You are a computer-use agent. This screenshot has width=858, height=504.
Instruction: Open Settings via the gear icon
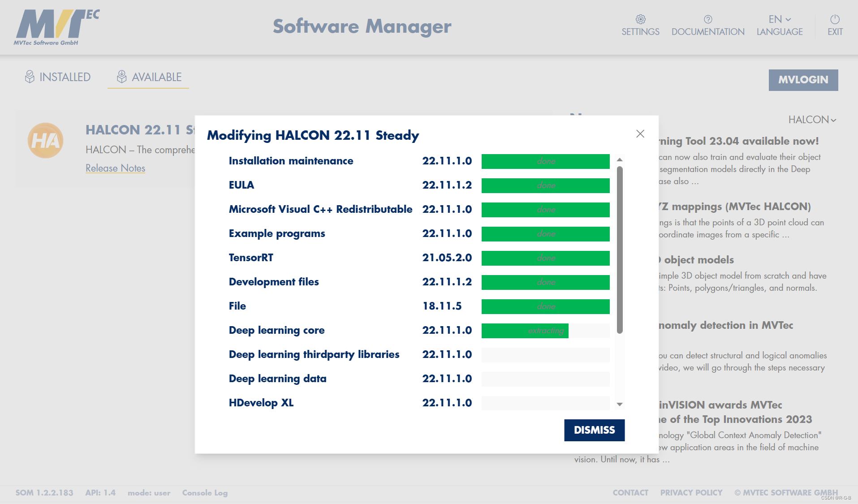pos(640,19)
